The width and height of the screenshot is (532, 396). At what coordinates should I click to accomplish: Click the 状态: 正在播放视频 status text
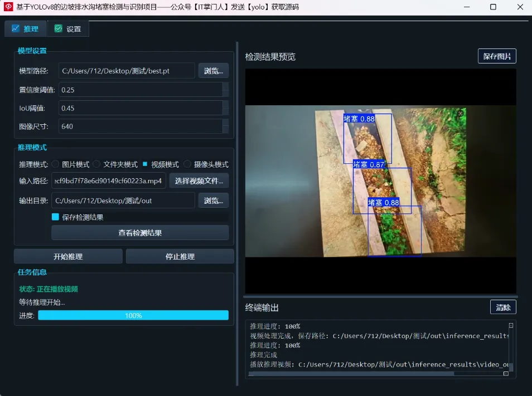(x=49, y=289)
